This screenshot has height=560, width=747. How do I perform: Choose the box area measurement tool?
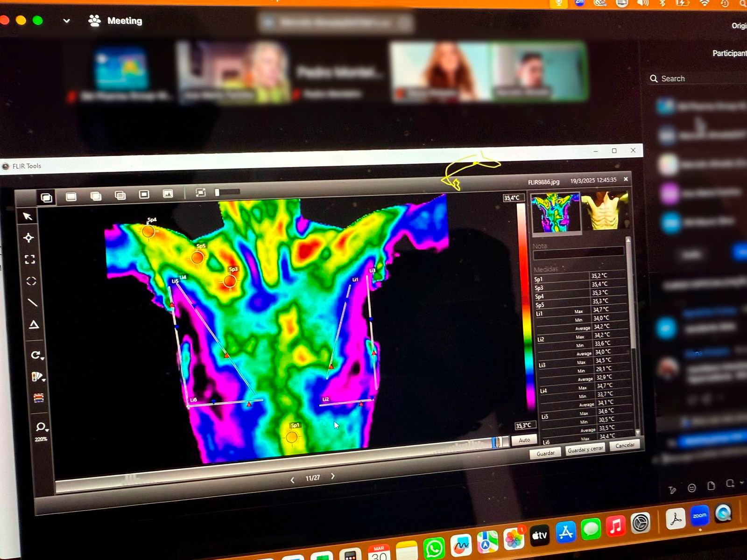tap(30, 259)
